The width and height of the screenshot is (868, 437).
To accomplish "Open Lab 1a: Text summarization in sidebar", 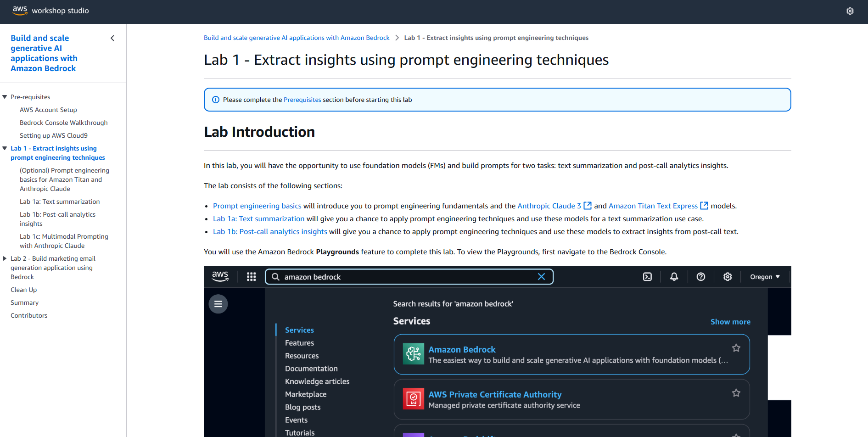I will tap(60, 202).
